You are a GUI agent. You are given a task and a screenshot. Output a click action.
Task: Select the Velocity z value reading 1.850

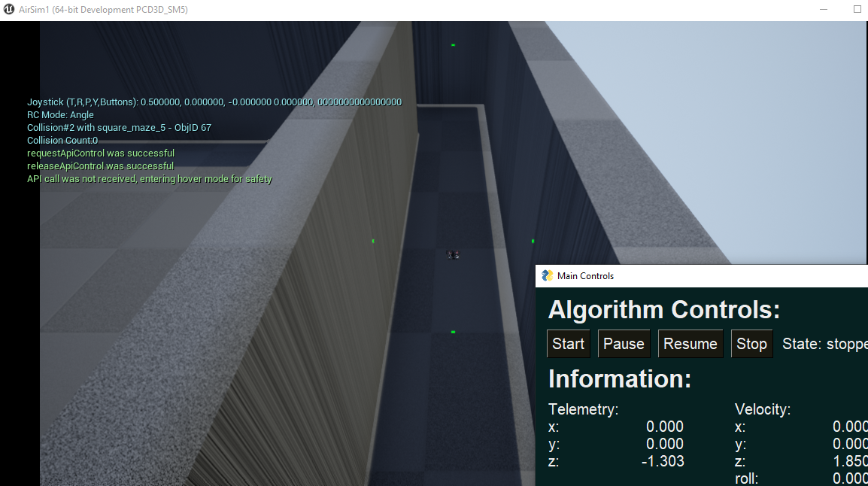(x=849, y=461)
